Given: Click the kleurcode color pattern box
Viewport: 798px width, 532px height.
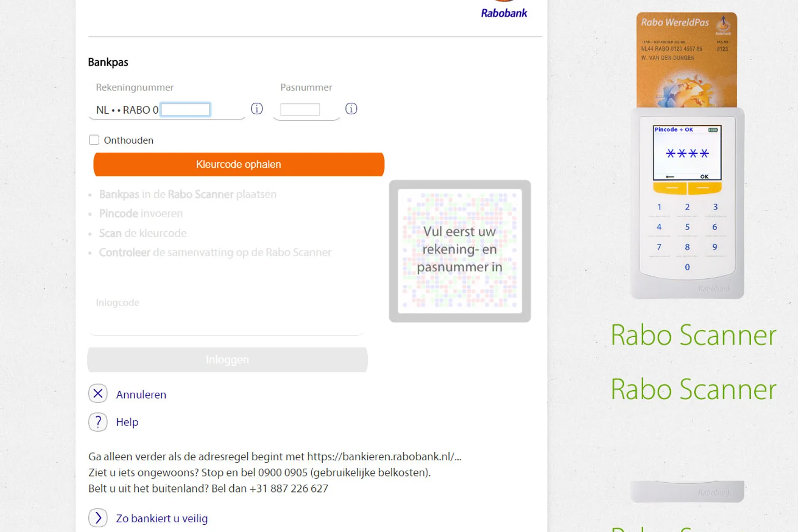Looking at the screenshot, I should [459, 251].
